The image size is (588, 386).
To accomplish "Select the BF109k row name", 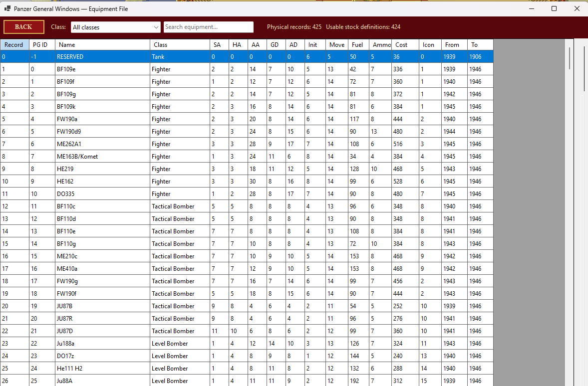I will click(x=102, y=106).
